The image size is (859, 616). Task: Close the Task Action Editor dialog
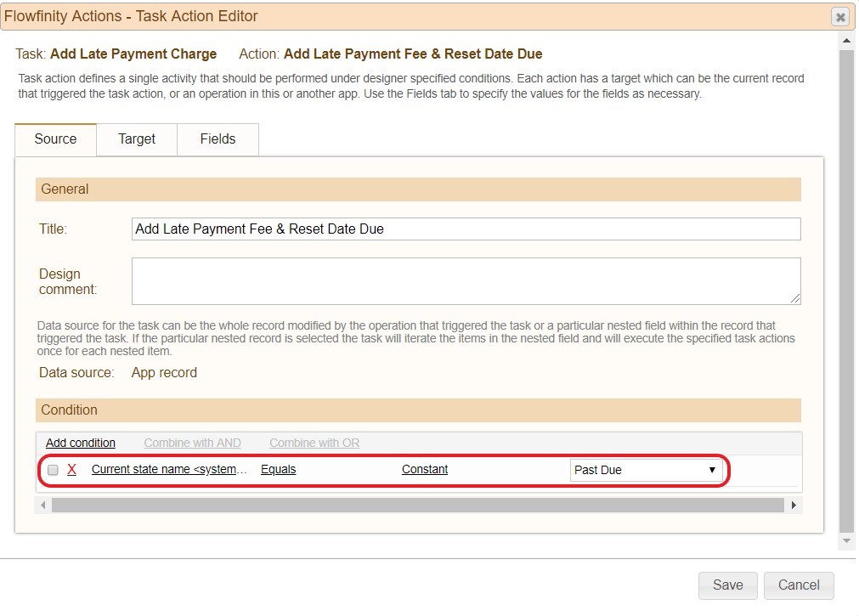tap(839, 17)
